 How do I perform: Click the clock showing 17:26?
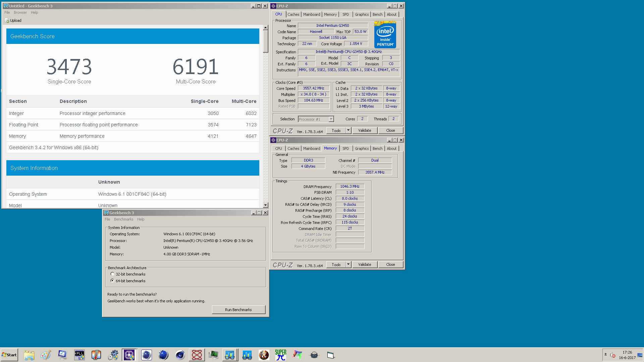tap(627, 352)
